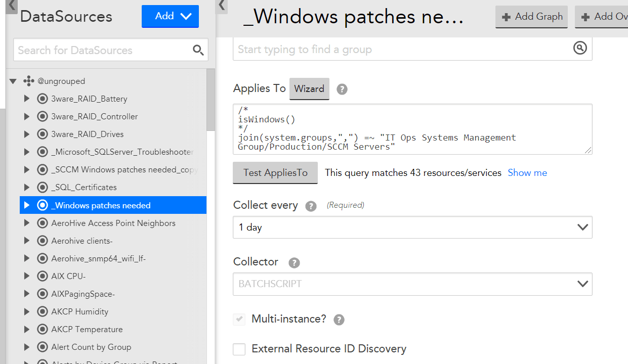Expand the AIX CPU- tree node
Viewport: 628px width, 364px height.
coord(27,276)
